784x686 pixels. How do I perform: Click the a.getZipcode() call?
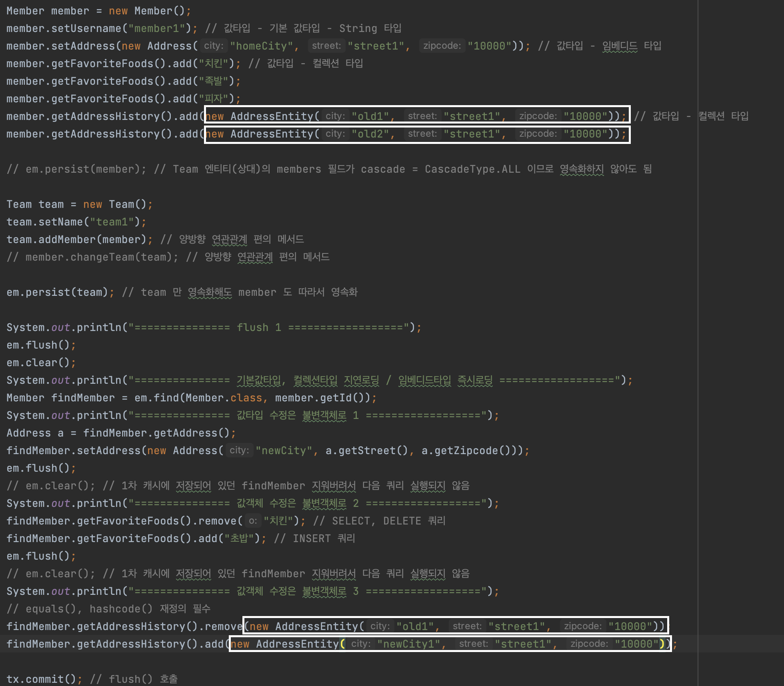point(470,451)
